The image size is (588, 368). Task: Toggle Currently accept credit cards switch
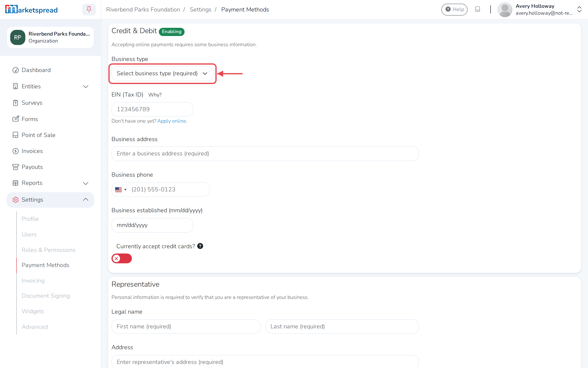click(122, 258)
